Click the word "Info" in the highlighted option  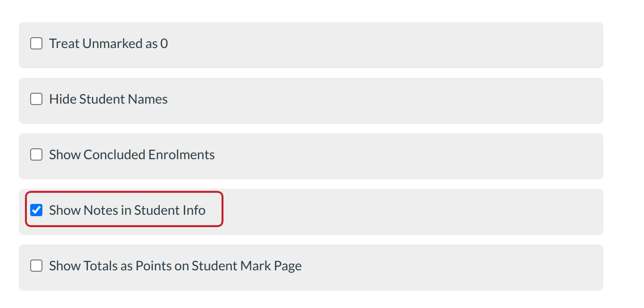[195, 210]
